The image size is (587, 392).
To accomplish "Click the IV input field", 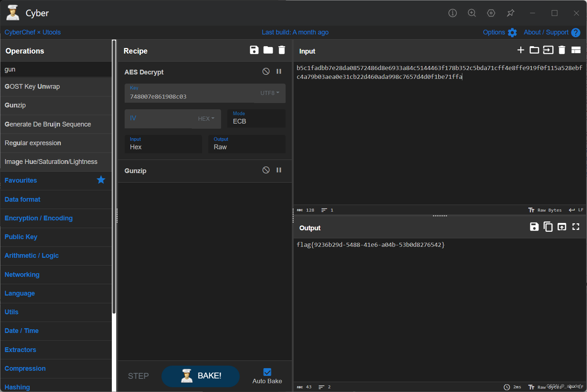I will [x=158, y=119].
